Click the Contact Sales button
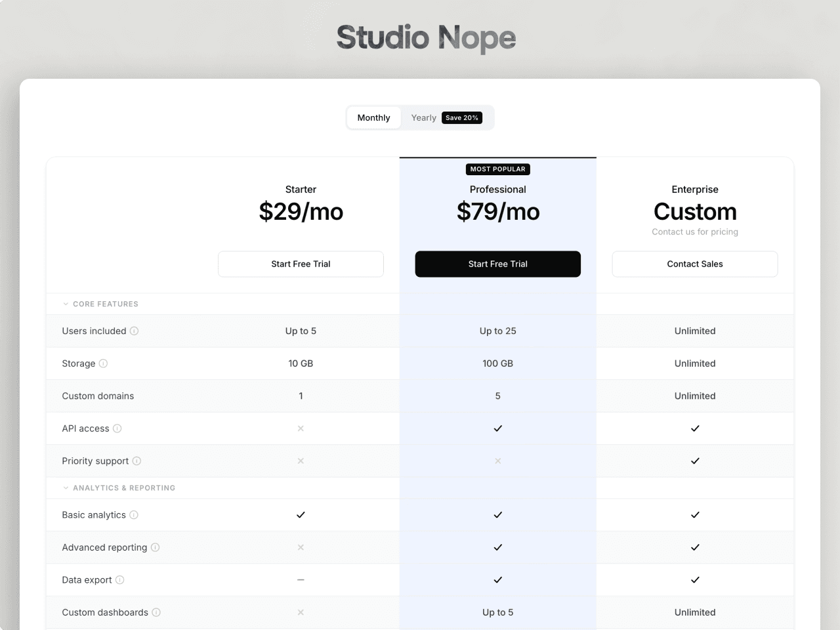This screenshot has width=840, height=630. pyautogui.click(x=695, y=264)
